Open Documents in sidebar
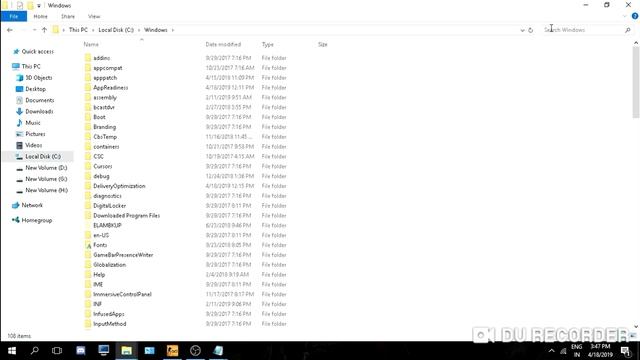The width and height of the screenshot is (640, 360). tap(39, 100)
